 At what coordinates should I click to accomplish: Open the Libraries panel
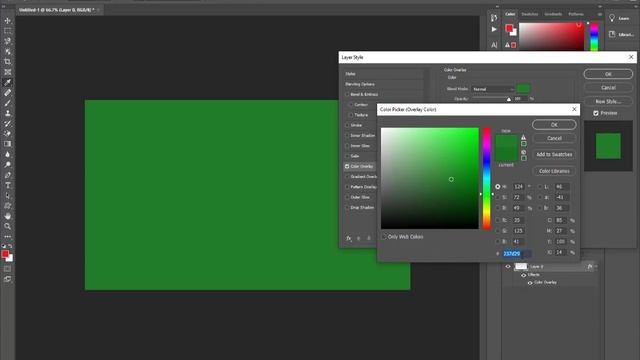[x=621, y=34]
